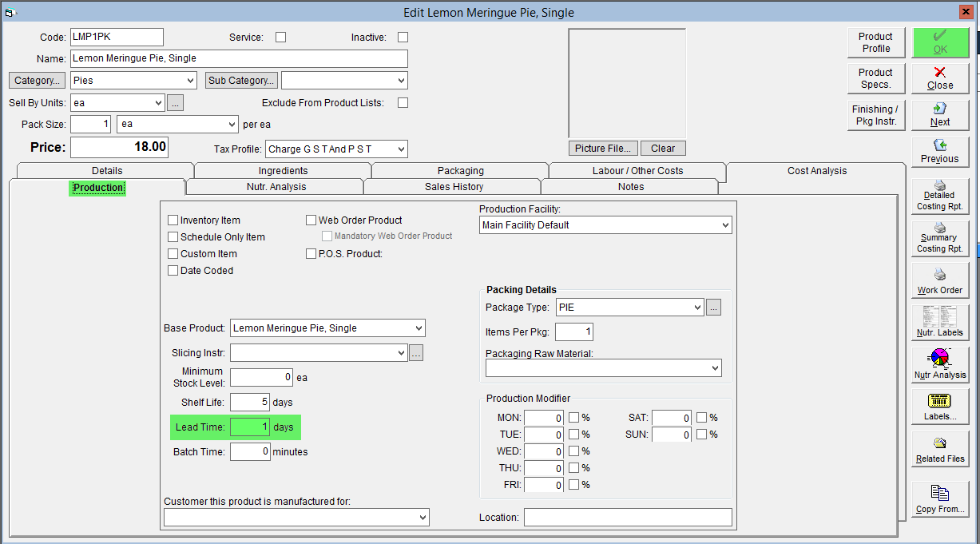Open Finishing / Pkg Instr.
This screenshot has height=544, width=980.
coord(875,115)
